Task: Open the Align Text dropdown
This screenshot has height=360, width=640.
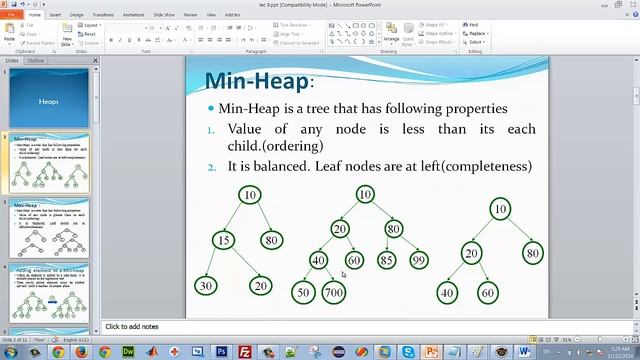Action: pyautogui.click(x=289, y=34)
